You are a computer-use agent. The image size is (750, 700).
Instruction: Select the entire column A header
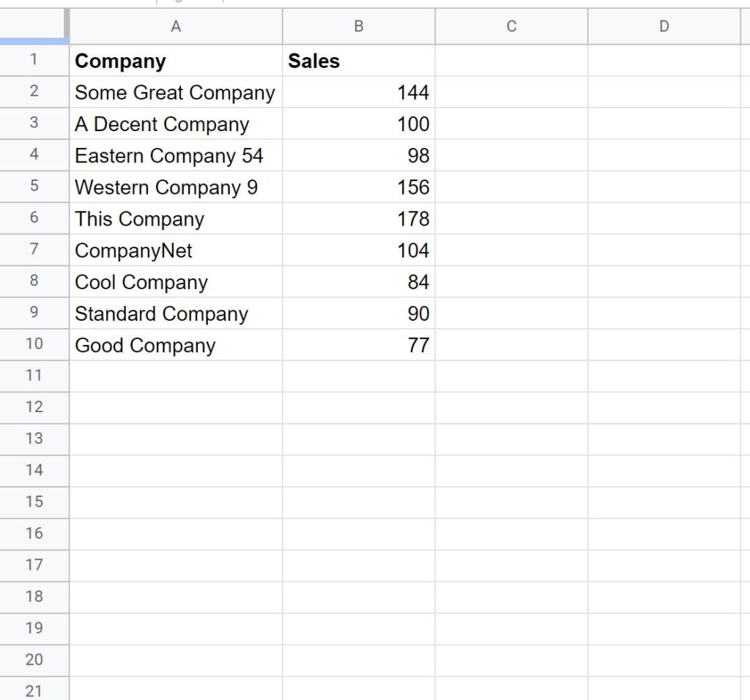[x=176, y=26]
